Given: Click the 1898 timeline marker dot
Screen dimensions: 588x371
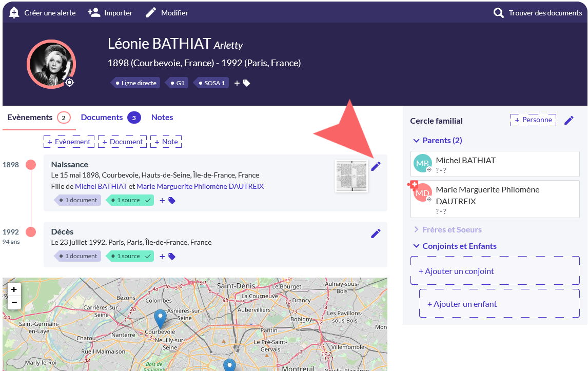Looking at the screenshot, I should (31, 165).
